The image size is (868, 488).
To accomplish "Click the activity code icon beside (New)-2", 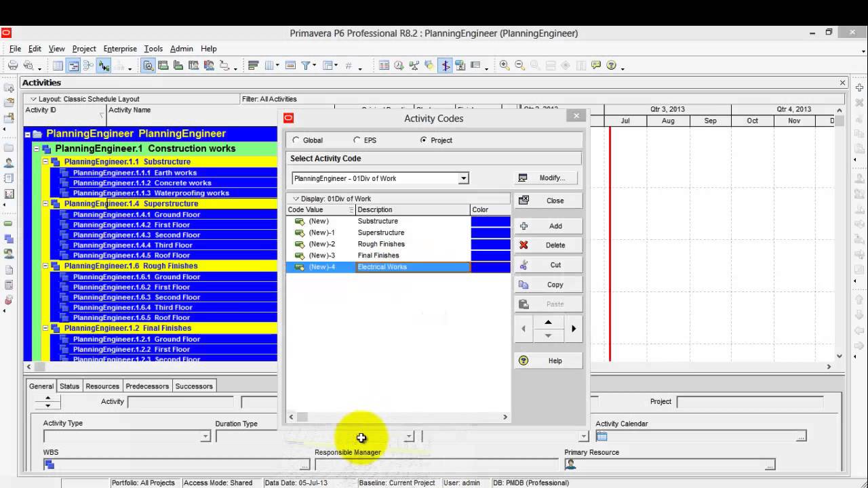I will coord(300,244).
